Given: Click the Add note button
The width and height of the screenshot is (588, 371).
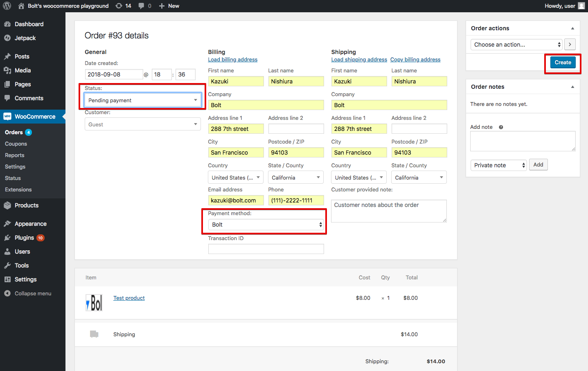Looking at the screenshot, I should pyautogui.click(x=538, y=164).
